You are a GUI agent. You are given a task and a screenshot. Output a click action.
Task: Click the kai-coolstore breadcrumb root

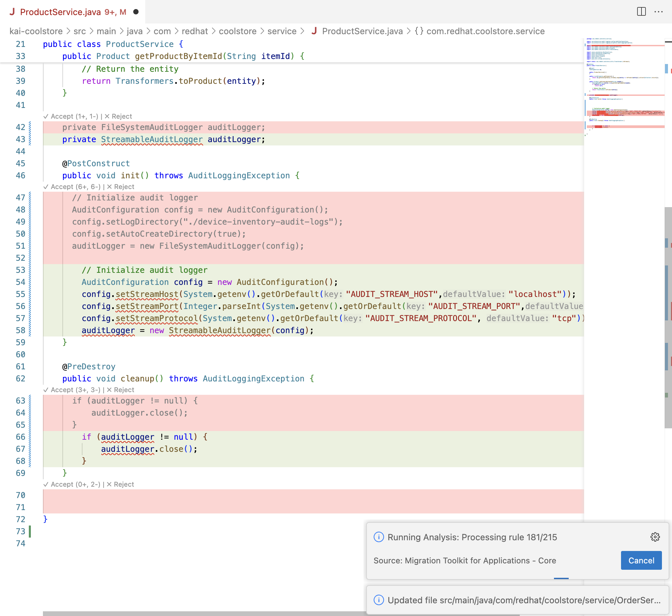(x=36, y=31)
